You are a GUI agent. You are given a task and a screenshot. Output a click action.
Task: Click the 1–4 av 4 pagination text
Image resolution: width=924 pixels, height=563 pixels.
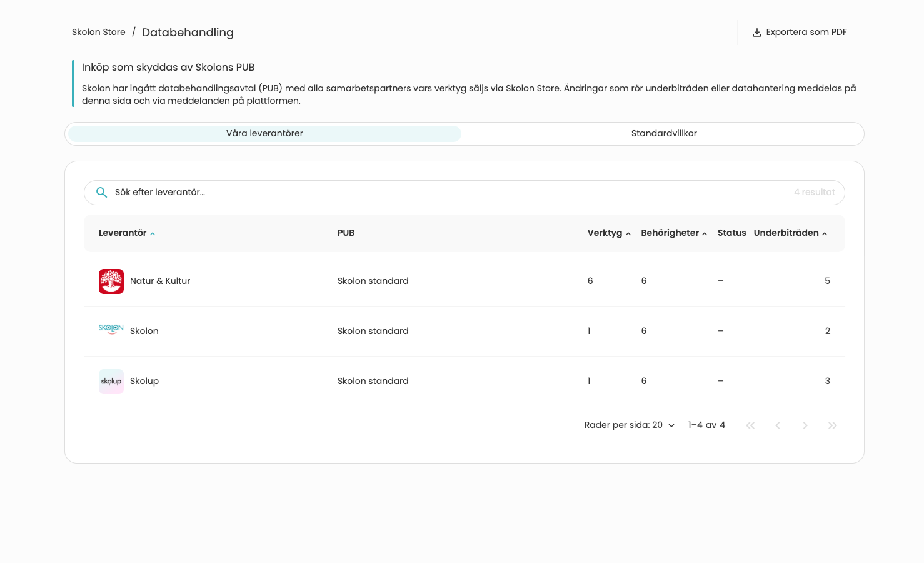pyautogui.click(x=706, y=425)
